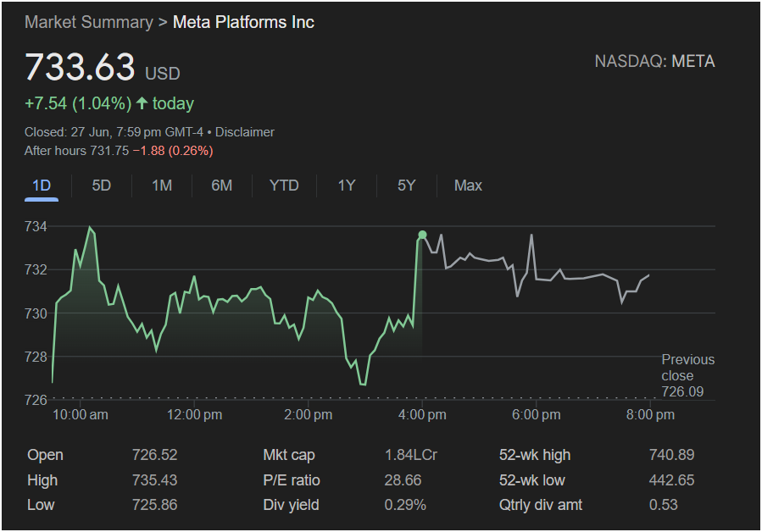This screenshot has height=532, width=762.
Task: Click the 734 price axis label
Action: pyautogui.click(x=36, y=226)
